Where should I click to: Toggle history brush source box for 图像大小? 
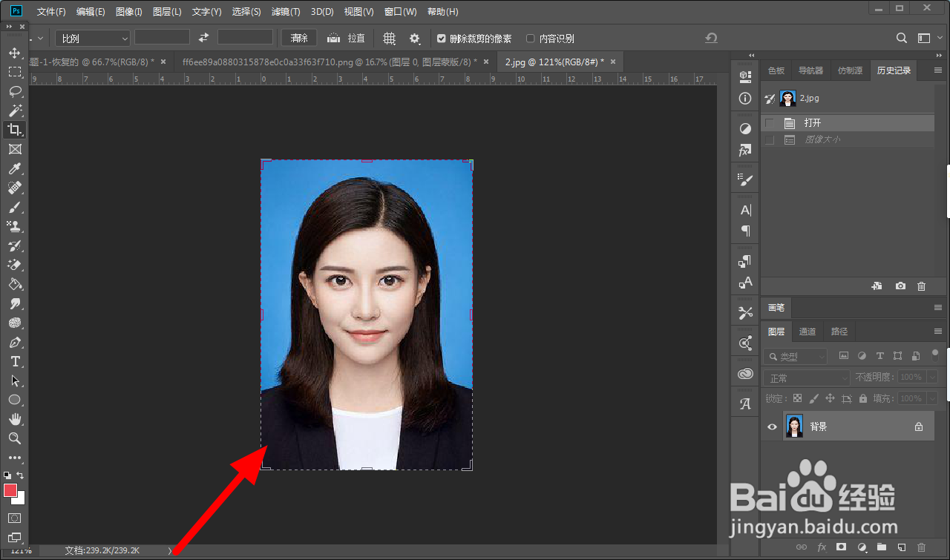coord(770,139)
